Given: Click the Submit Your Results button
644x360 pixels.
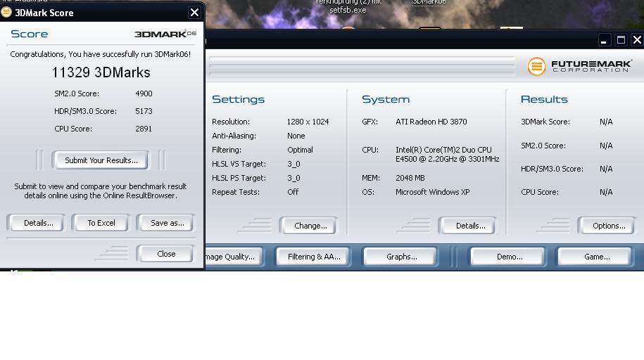Looking at the screenshot, I should 101,160.
